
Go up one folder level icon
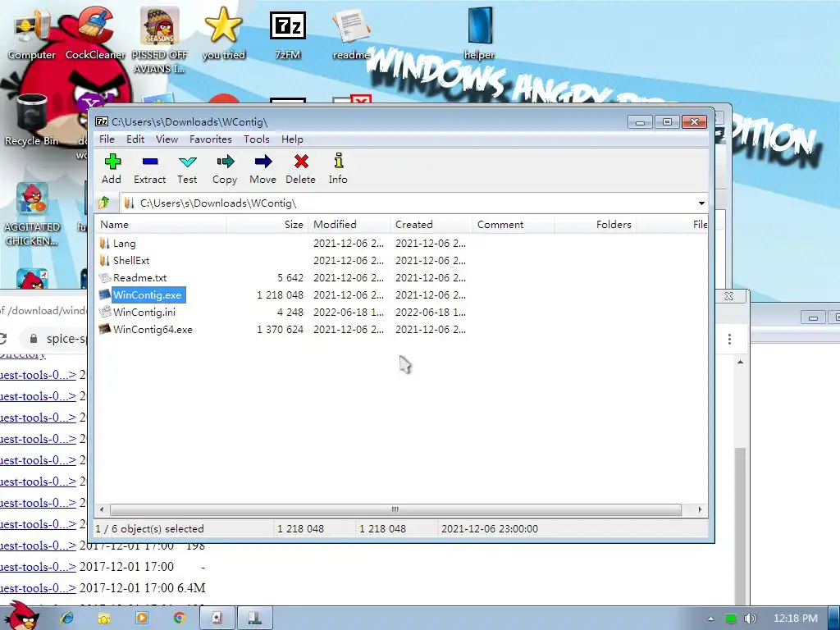pos(104,203)
